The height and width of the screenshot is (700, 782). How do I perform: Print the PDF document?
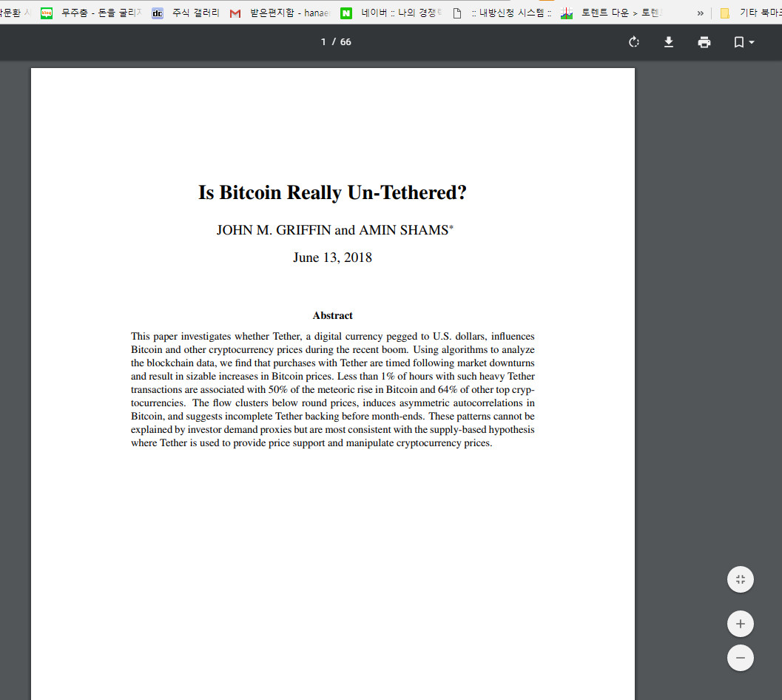click(704, 42)
